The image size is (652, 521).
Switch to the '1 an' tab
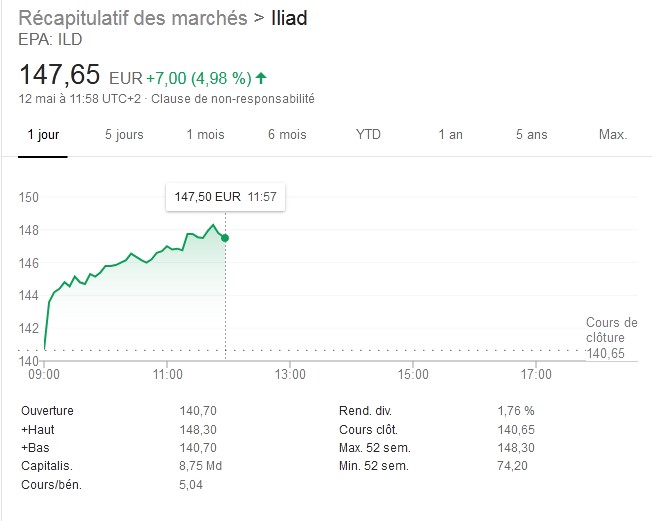click(450, 135)
